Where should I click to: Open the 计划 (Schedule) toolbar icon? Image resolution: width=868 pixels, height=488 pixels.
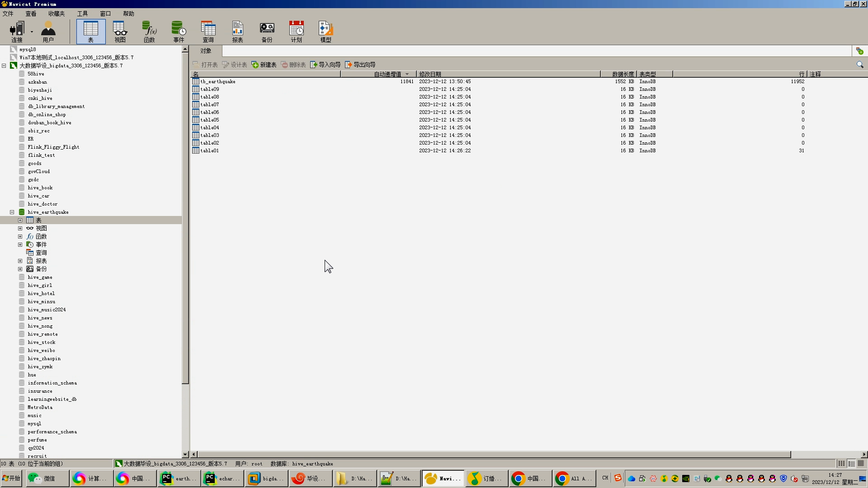point(296,32)
